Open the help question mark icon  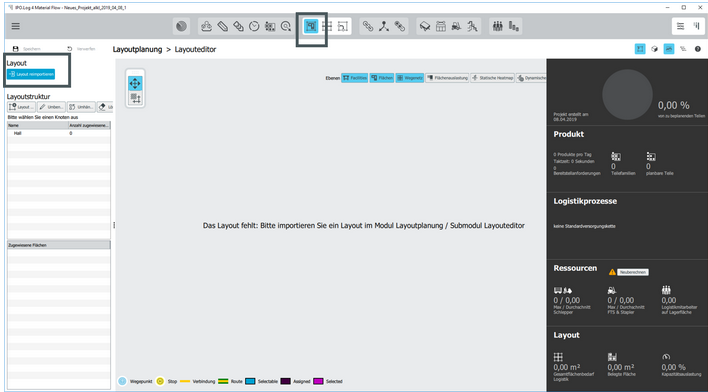[698, 49]
